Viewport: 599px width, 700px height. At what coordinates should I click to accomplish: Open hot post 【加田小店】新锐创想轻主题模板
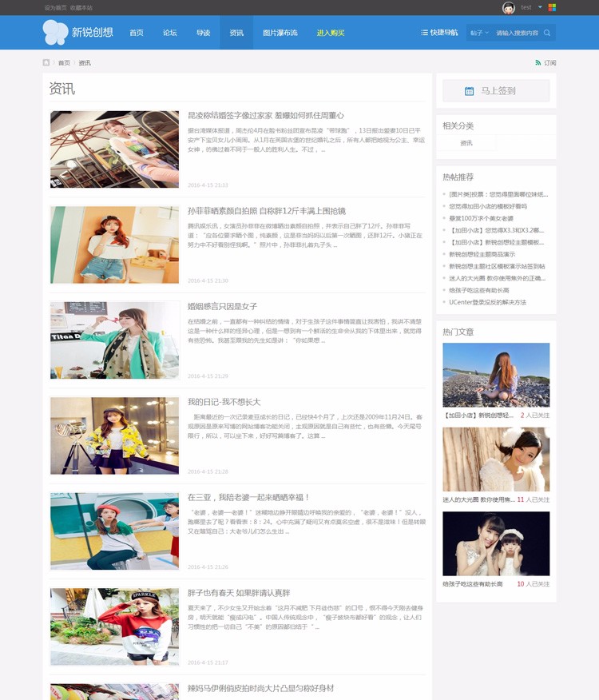coord(496,242)
